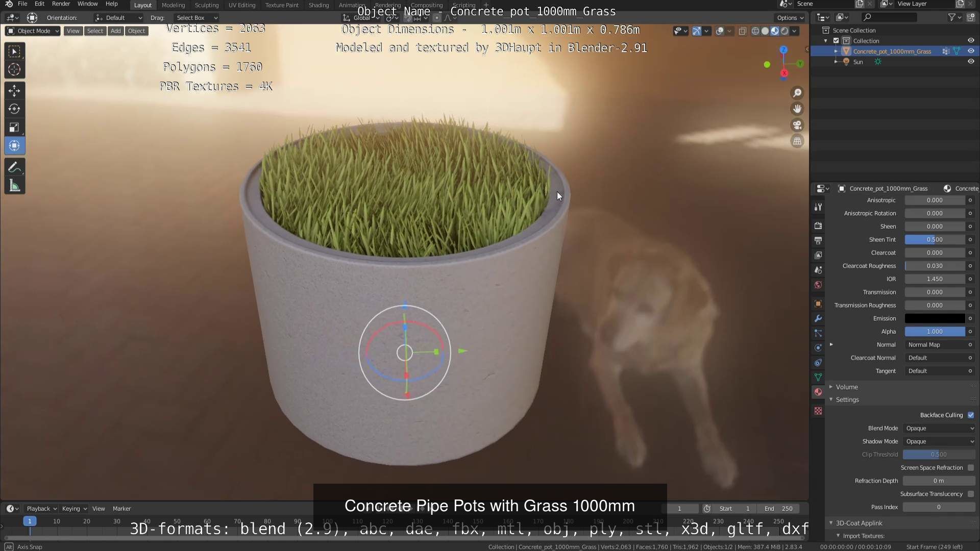
Task: Open the Drag Select Box dropdown
Action: (196, 18)
